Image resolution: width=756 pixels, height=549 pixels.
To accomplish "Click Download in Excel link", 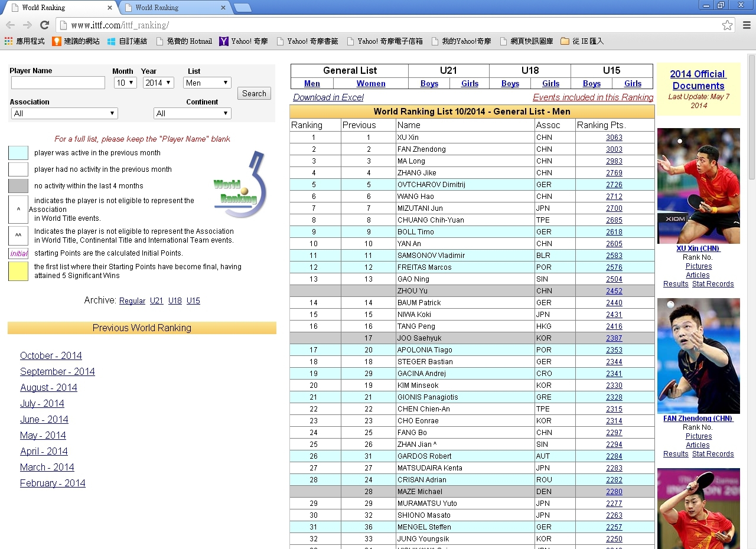I will [328, 97].
